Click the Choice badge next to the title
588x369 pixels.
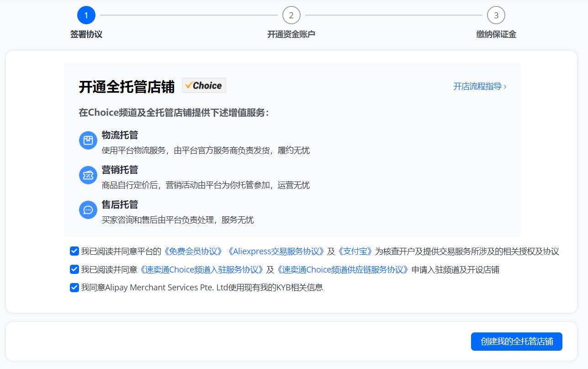pyautogui.click(x=204, y=85)
